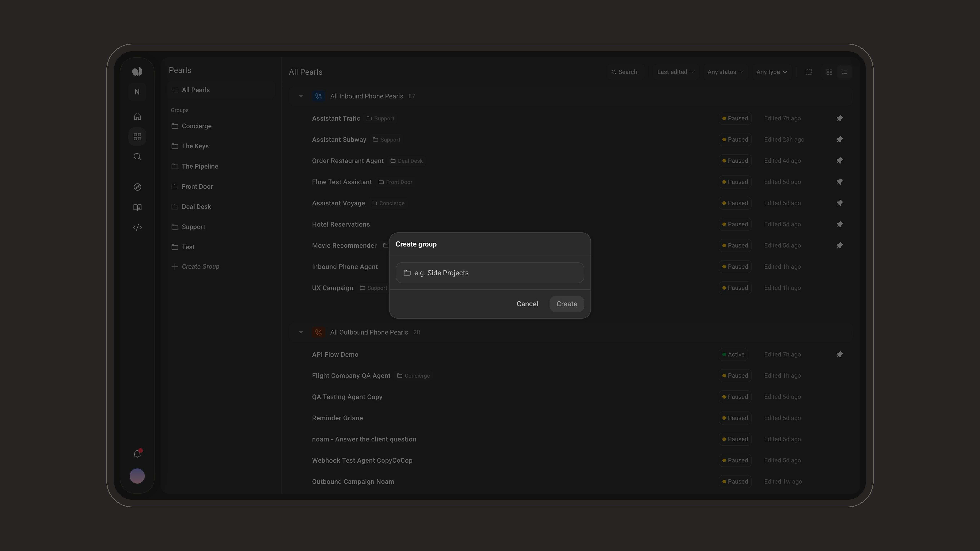Unpin Order Restaurant Agent pearl

[840, 161]
